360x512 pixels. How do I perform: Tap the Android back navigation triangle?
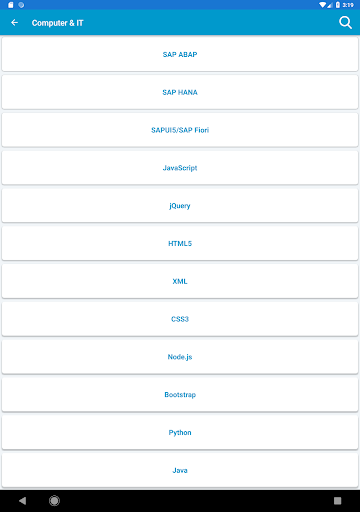(22, 501)
